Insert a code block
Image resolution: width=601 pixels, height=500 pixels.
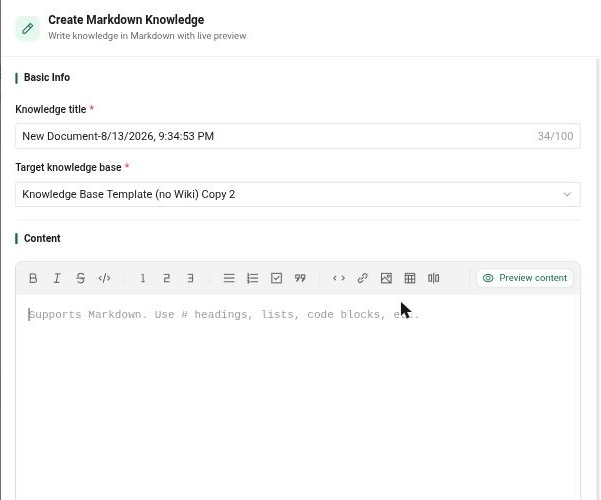coord(339,278)
